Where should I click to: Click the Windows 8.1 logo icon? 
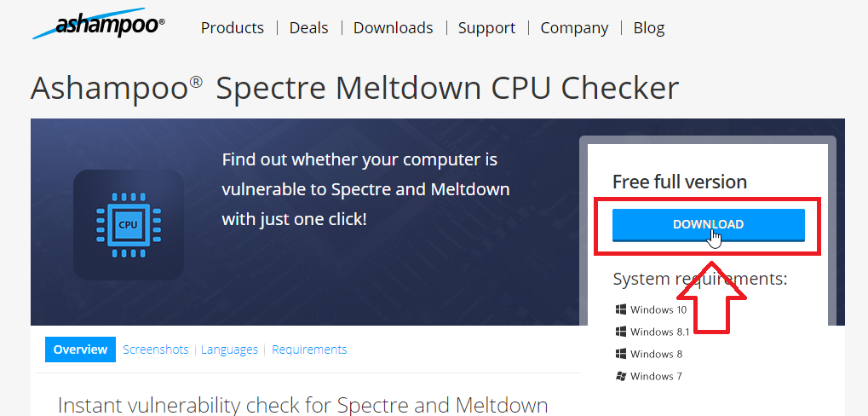tap(621, 332)
